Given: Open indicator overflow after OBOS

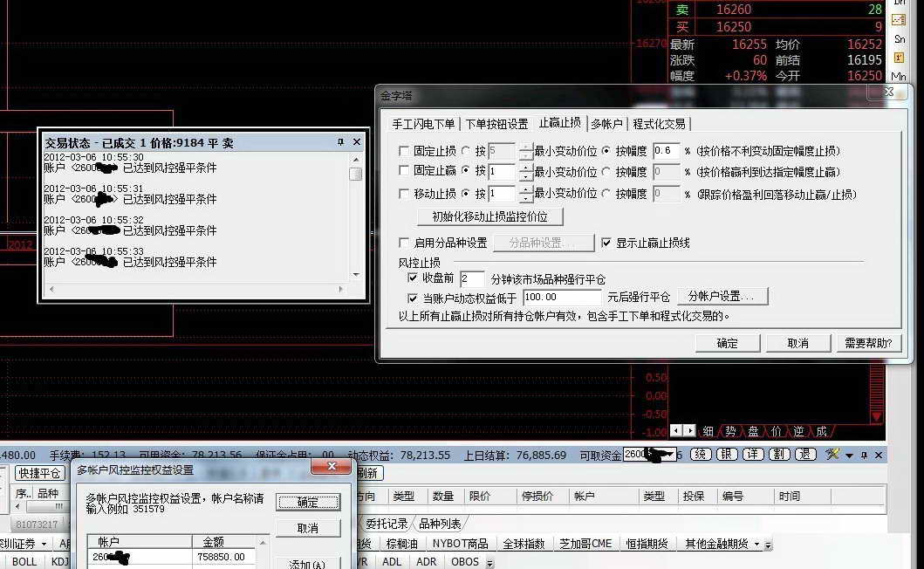Looking at the screenshot, I should click(x=489, y=563).
